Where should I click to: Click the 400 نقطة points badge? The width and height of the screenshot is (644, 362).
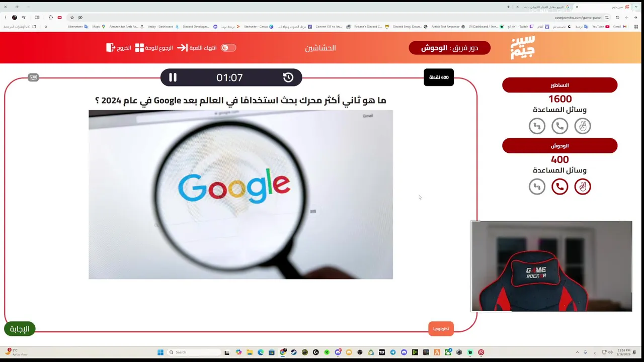(x=439, y=77)
